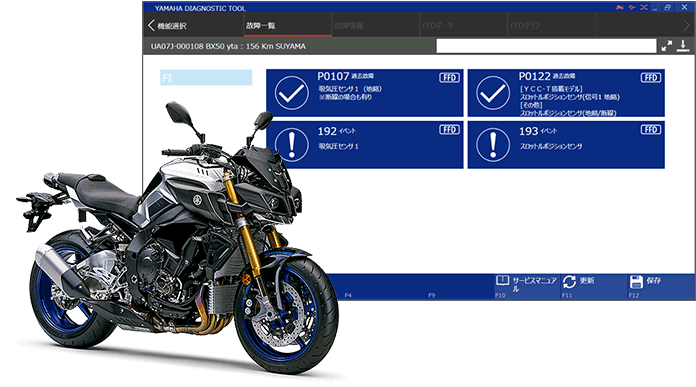This screenshot has height=387, width=696.
Task: Go back to 機能選択 with the arrow
Action: [x=151, y=25]
